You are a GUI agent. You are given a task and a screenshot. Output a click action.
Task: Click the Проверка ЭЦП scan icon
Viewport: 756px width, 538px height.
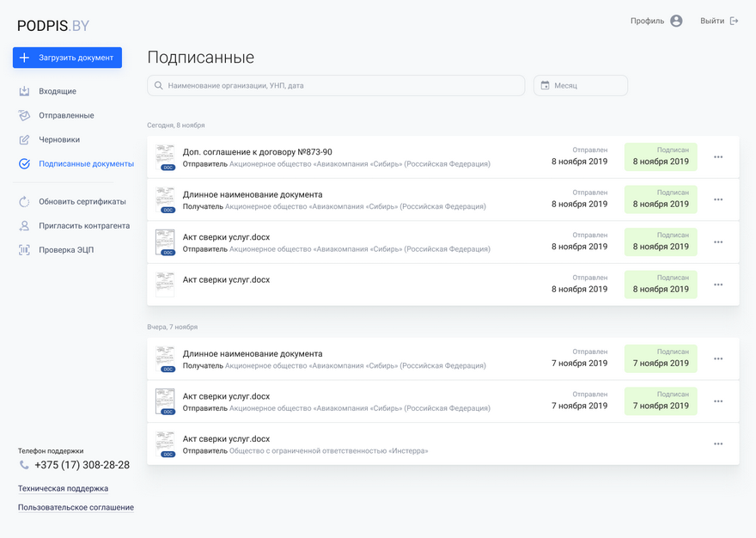click(x=24, y=250)
